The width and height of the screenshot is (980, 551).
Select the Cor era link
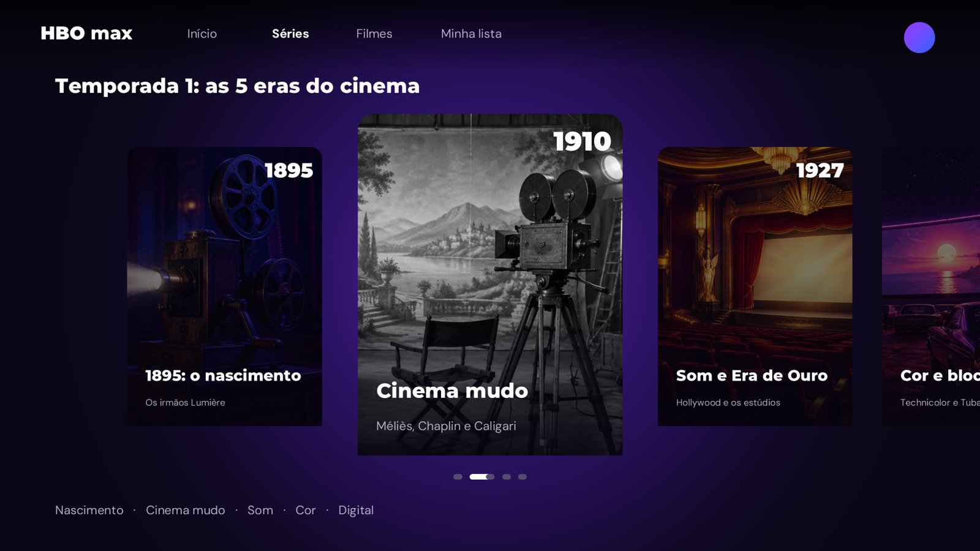[306, 510]
